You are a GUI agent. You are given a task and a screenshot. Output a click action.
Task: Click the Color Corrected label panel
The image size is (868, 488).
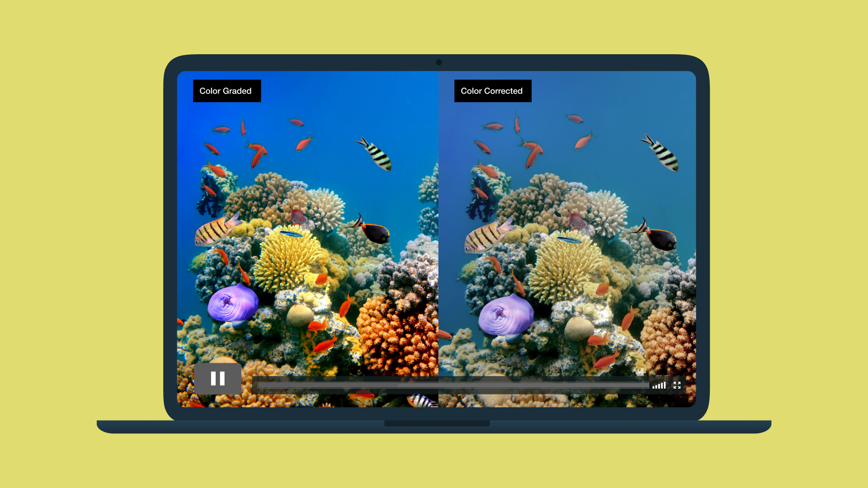(x=491, y=90)
